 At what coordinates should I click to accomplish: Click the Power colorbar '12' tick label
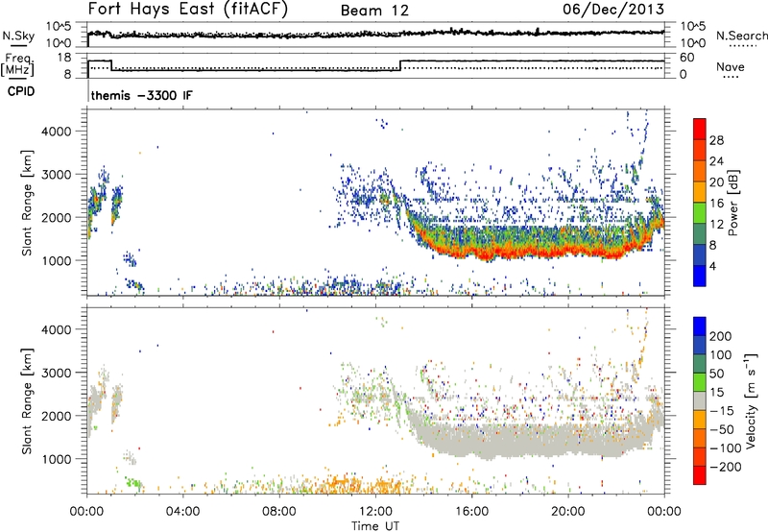(x=716, y=225)
